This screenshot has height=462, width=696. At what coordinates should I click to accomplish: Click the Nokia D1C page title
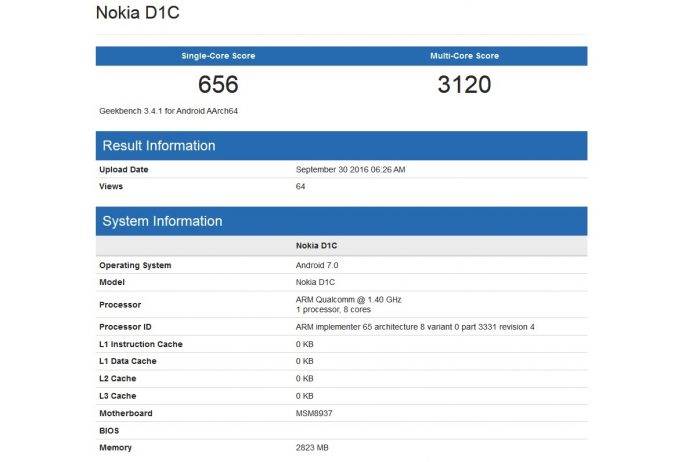138,12
